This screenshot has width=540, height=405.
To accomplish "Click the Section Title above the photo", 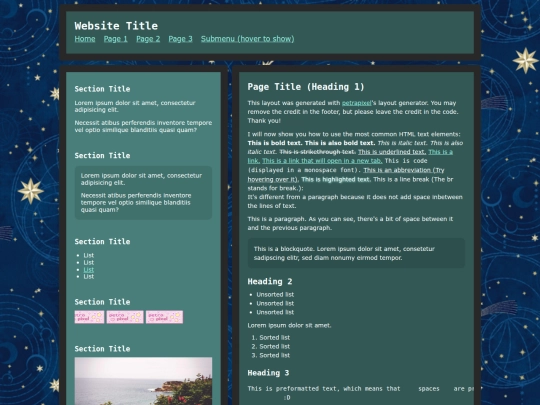I will pos(102,349).
